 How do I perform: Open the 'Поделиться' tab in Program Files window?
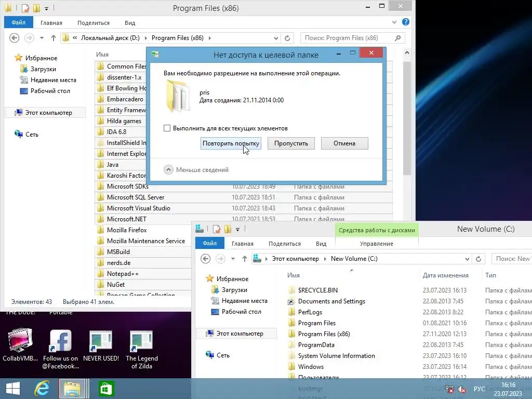click(x=94, y=23)
